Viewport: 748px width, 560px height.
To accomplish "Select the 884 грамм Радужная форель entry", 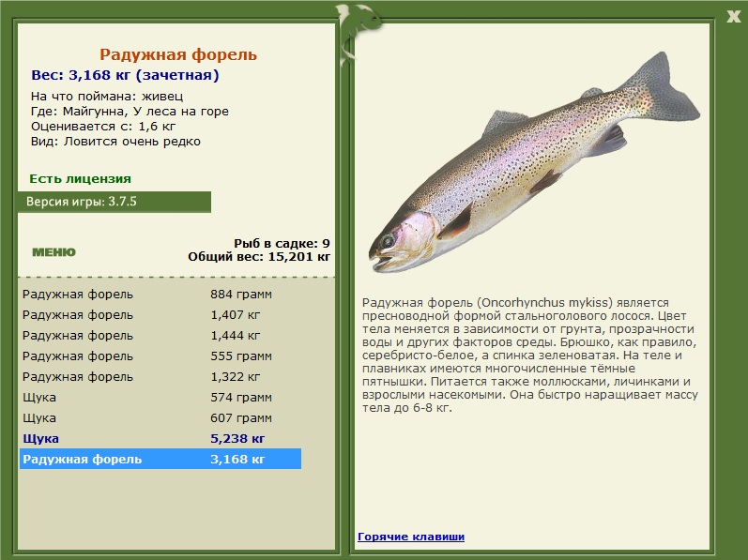I will point(160,294).
